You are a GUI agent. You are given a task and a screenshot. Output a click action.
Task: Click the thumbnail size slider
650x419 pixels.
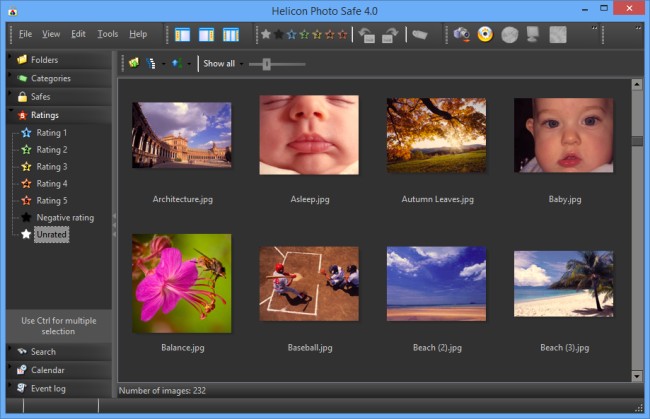[265, 64]
